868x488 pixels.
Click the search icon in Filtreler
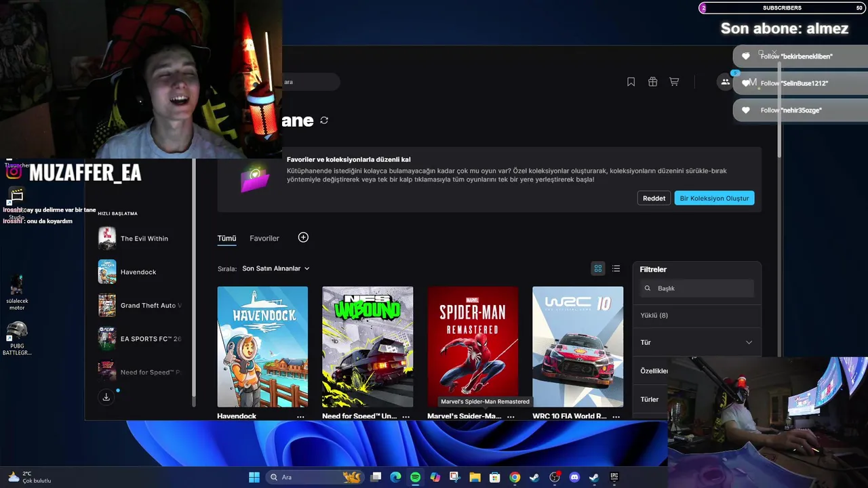tap(648, 288)
